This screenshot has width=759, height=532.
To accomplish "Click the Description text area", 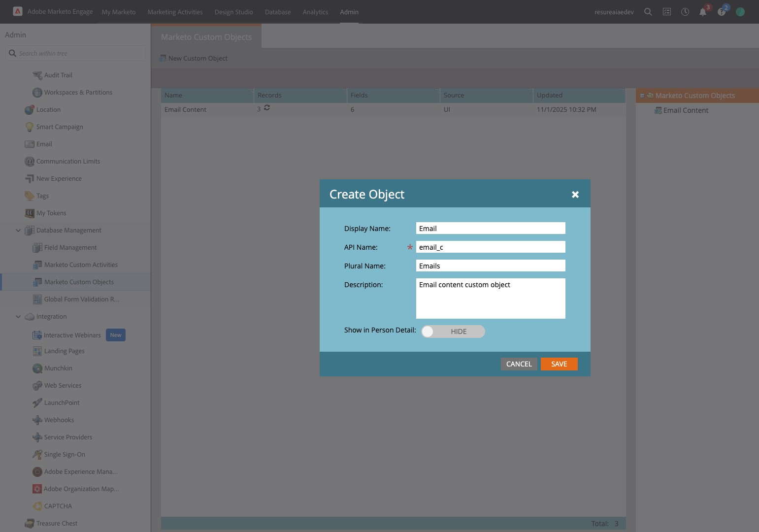I will [491, 299].
